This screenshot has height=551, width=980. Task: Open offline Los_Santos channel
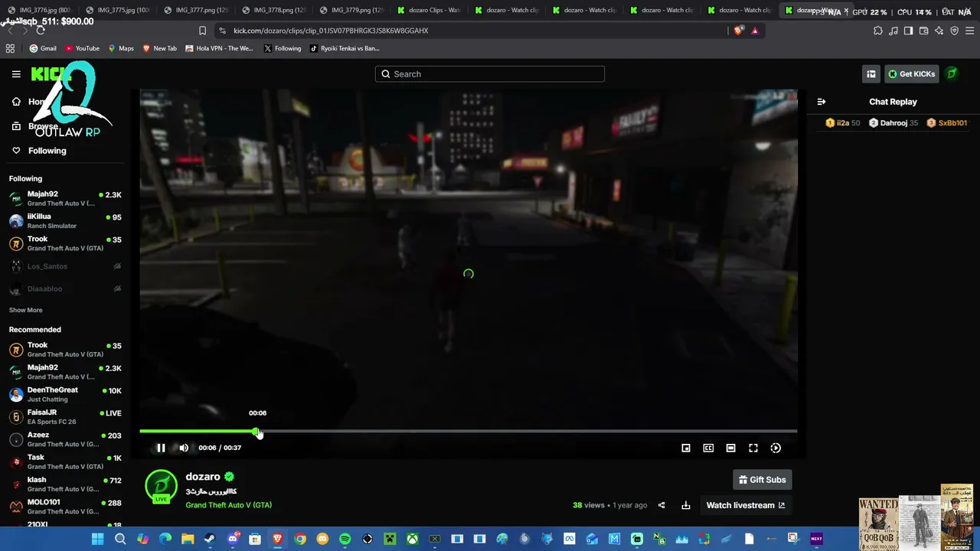[65, 266]
